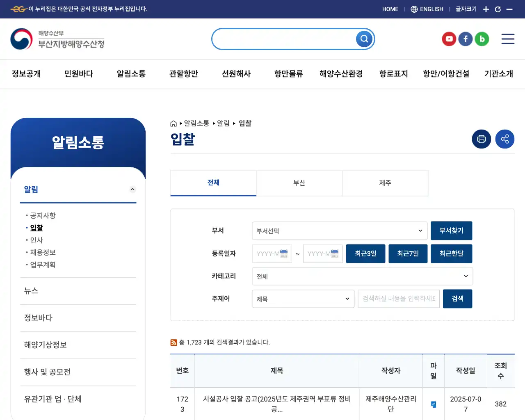Collapse the 알림 sidebar section
This screenshot has height=420, width=525.
(132, 189)
